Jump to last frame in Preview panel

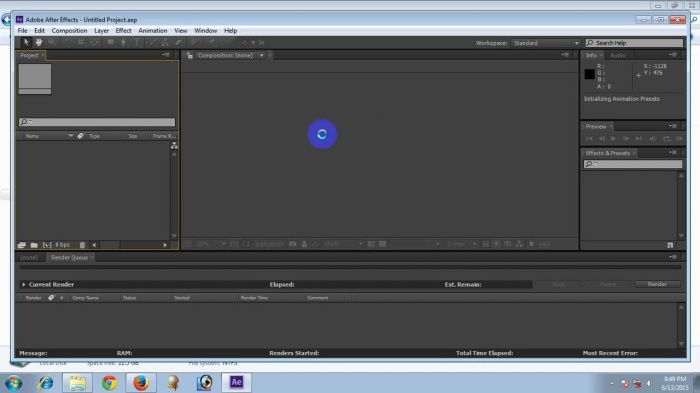pos(639,139)
